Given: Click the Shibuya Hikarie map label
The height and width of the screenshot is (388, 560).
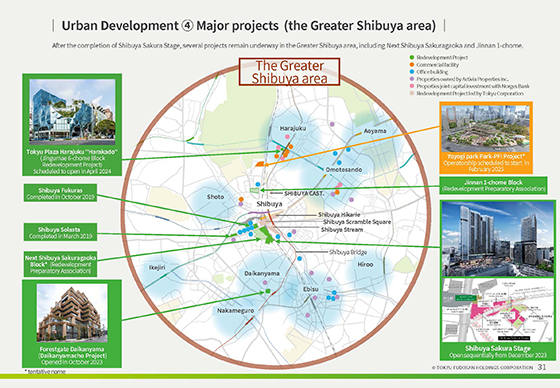Looking at the screenshot, I should tap(339, 215).
